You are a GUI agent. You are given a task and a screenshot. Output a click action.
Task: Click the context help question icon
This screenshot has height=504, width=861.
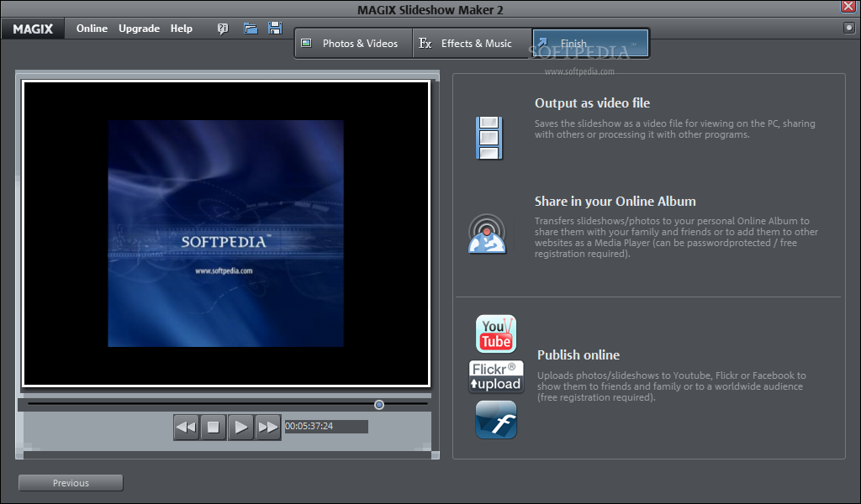click(x=222, y=29)
